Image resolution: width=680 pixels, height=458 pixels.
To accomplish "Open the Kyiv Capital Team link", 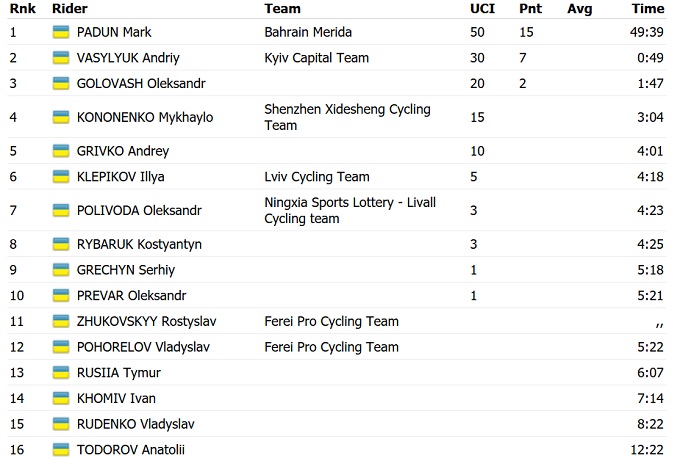I will (316, 58).
